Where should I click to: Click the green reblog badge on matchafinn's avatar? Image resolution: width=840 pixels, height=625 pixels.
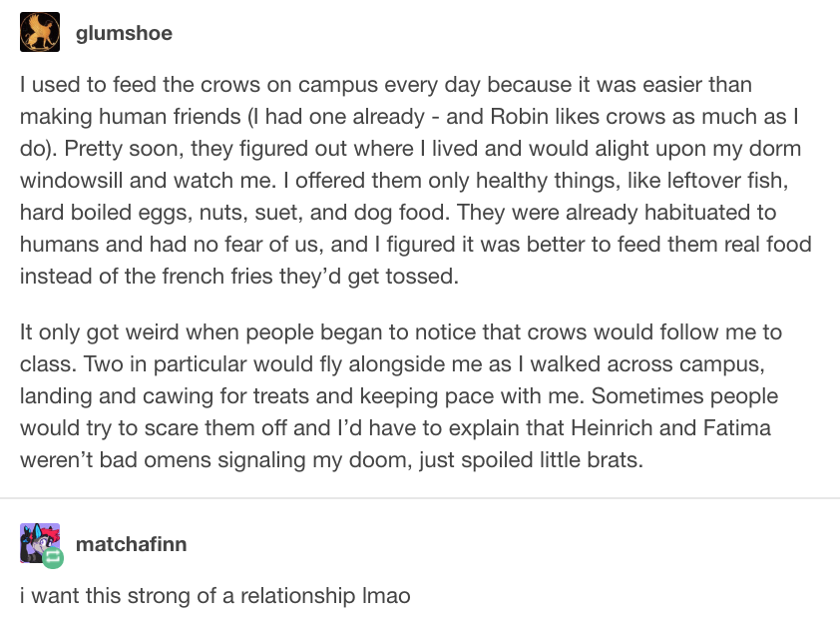tap(53, 558)
